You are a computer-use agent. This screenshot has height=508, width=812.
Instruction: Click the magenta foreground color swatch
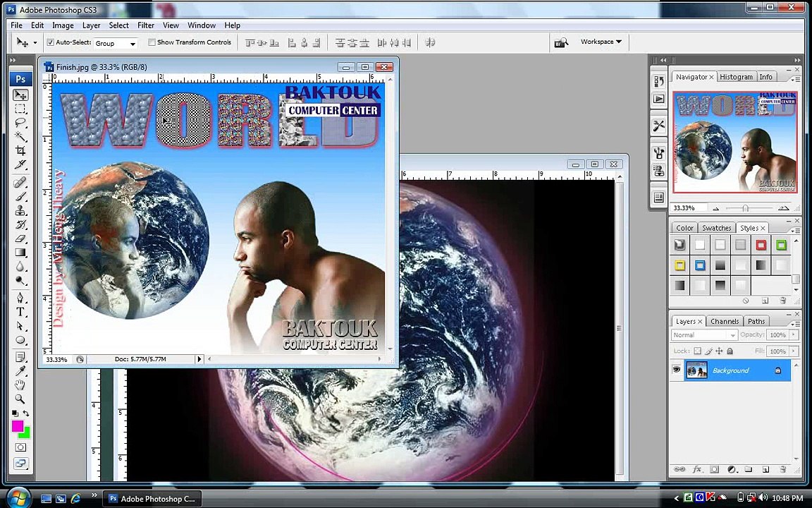(x=17, y=425)
